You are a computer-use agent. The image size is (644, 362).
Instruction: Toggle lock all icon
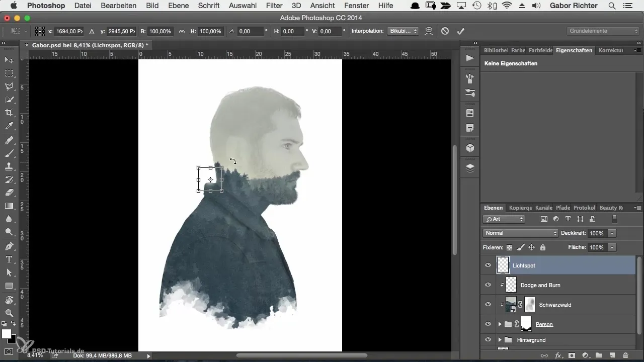pyautogui.click(x=542, y=247)
